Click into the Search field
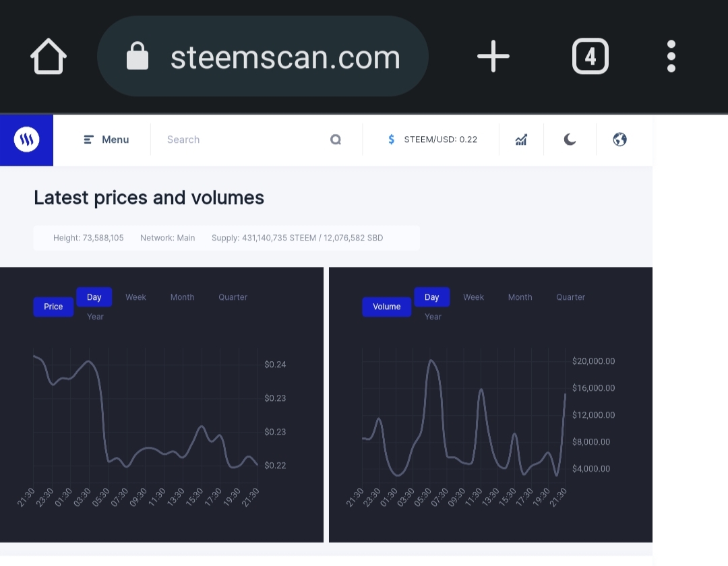The image size is (728, 566). [243, 140]
